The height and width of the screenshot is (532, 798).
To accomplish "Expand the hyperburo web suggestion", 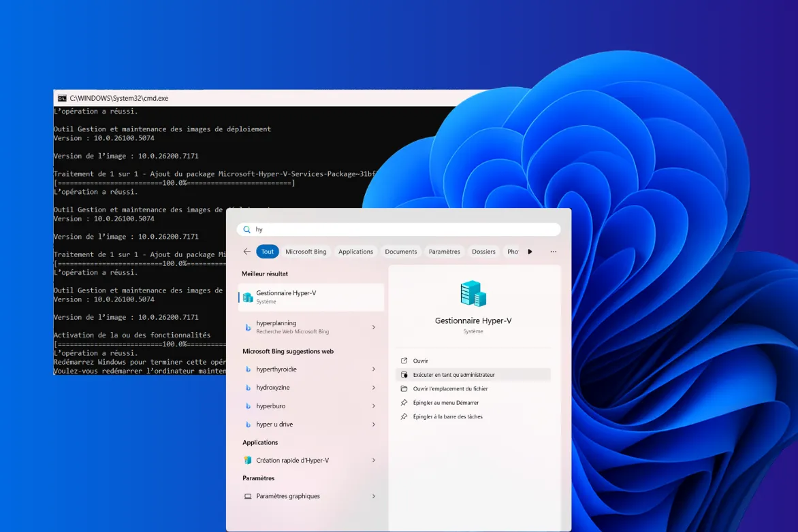I will pyautogui.click(x=373, y=405).
